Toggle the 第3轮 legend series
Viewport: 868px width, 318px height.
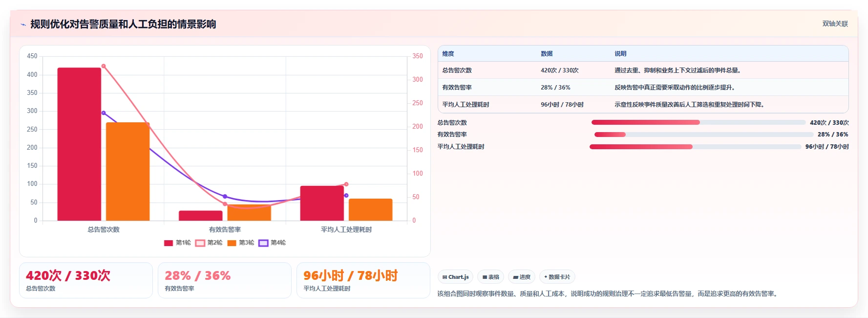[x=240, y=243]
